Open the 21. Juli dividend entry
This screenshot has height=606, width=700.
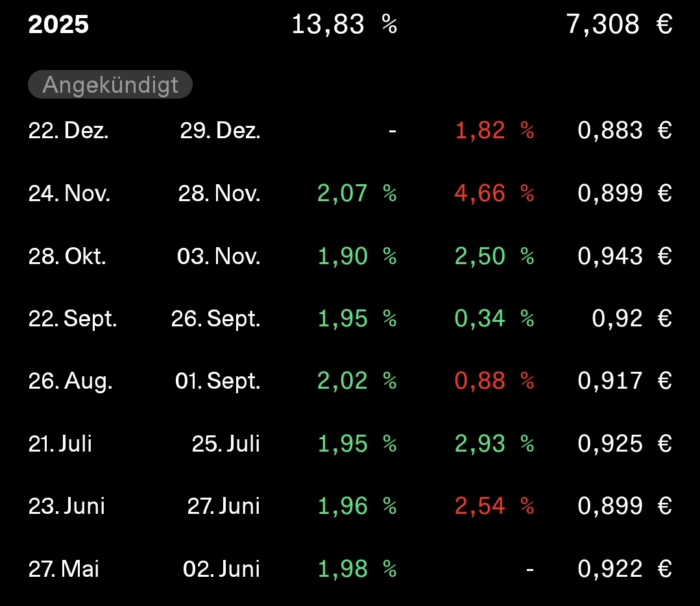pyautogui.click(x=60, y=444)
